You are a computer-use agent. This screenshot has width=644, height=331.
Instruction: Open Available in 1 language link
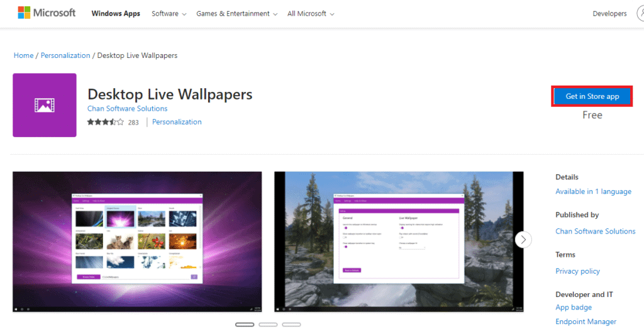click(x=594, y=191)
